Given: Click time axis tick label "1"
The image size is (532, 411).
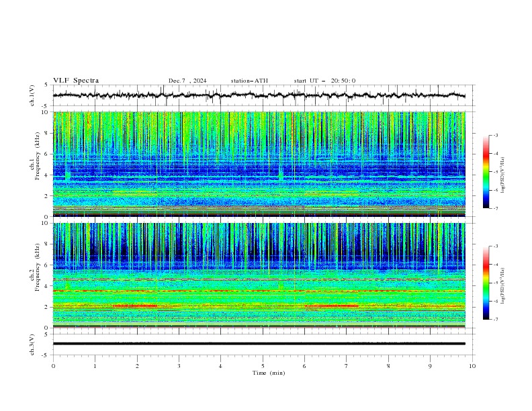Looking at the screenshot, I should (95, 366).
